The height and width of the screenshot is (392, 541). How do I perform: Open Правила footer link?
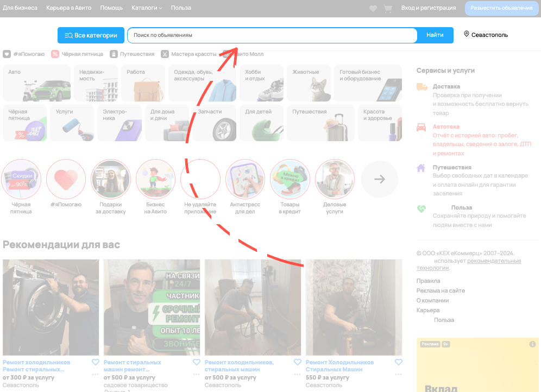click(428, 281)
